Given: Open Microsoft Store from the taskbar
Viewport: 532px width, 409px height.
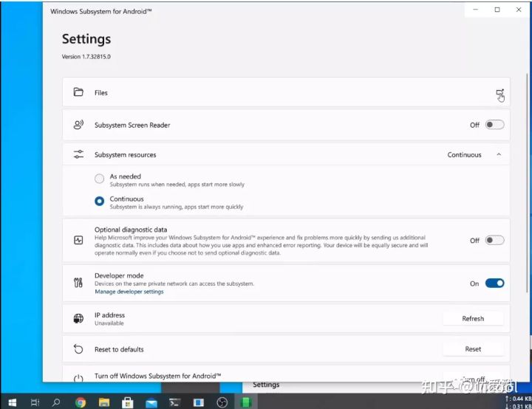Looking at the screenshot, I should pos(128,402).
